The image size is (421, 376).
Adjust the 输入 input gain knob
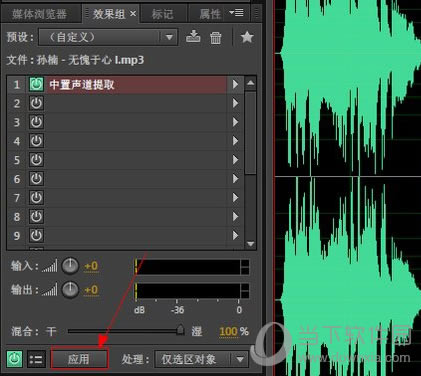pyautogui.click(x=70, y=266)
